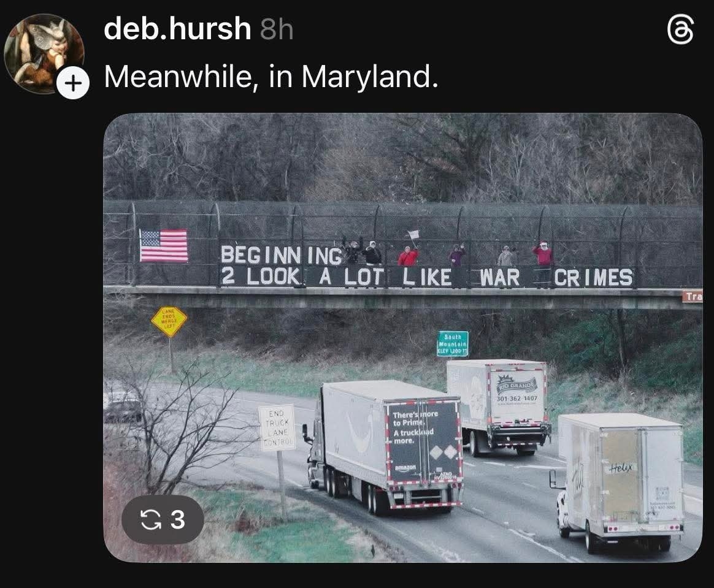Tap the BEGINNING banner text in the photo

point(281,255)
